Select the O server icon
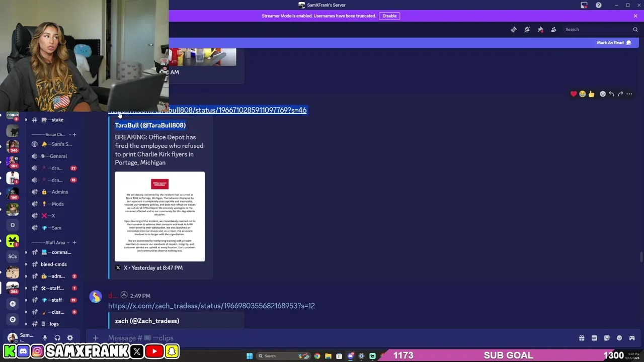 tap(13, 225)
